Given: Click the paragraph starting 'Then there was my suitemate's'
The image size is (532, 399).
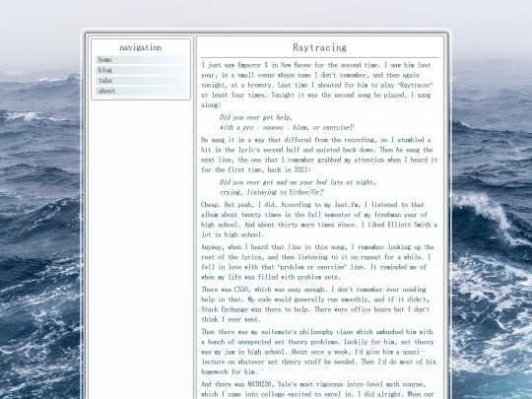Looking at the screenshot, I should coord(319,352).
